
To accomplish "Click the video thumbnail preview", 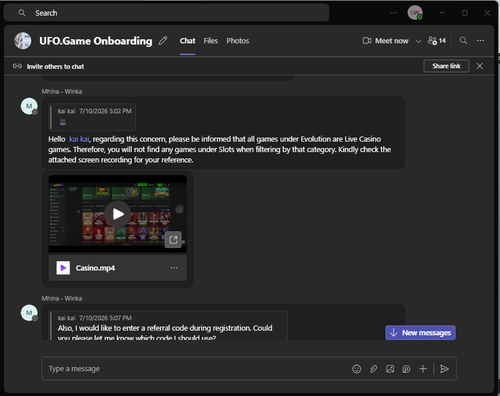I will click(x=118, y=214).
